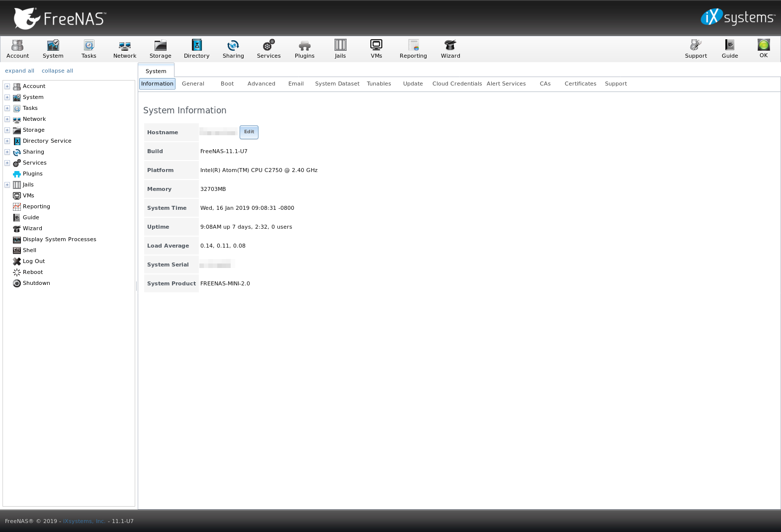Viewport: 781px width, 532px height.
Task: Switch to the Boot tab
Action: coord(227,84)
